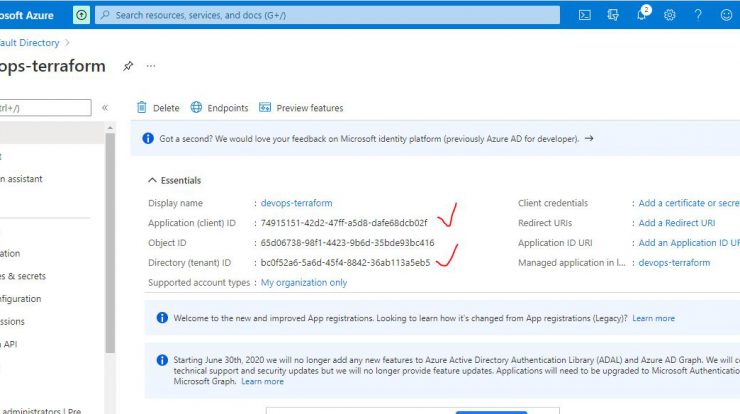Click the Managed application in l... label

click(x=572, y=262)
